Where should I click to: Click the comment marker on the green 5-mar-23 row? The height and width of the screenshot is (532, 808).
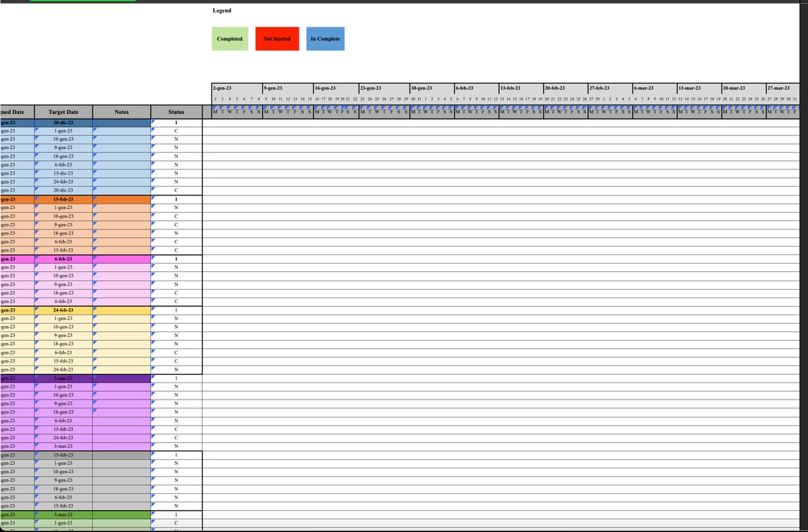point(35,514)
